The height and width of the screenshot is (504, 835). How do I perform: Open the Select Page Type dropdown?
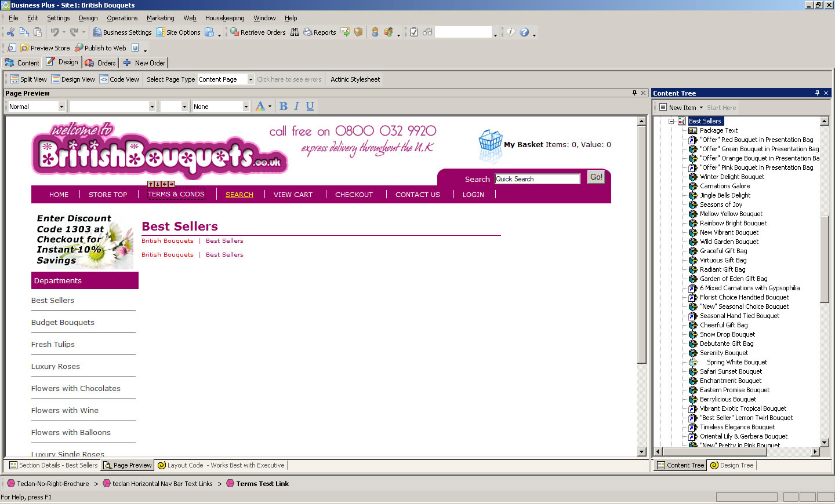point(251,79)
